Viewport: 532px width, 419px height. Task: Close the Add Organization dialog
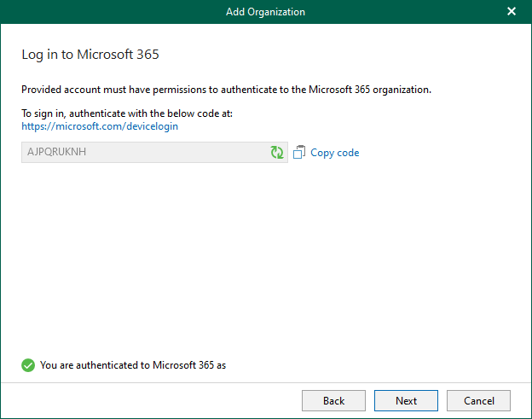coord(512,12)
